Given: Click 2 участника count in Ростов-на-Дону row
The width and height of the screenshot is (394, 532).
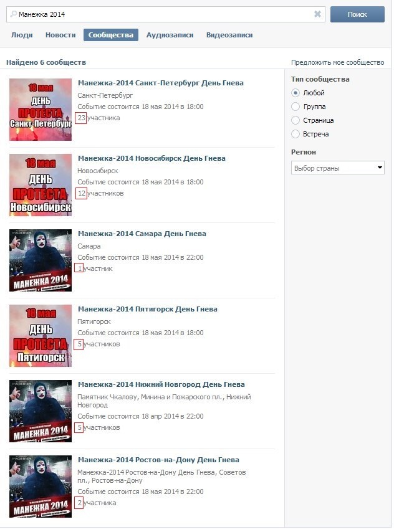Looking at the screenshot, I should tap(97, 503).
